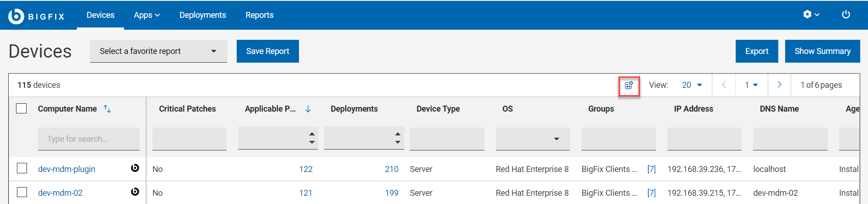Screen dimensions: 868x204
Task: Expand the View rows-per-page dropdown
Action: point(692,85)
